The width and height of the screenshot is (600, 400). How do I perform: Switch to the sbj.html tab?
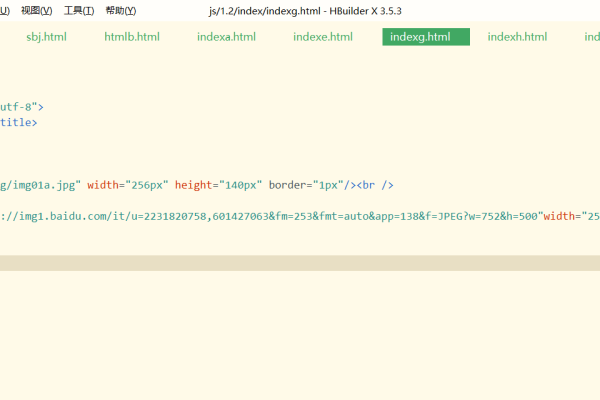[46, 37]
